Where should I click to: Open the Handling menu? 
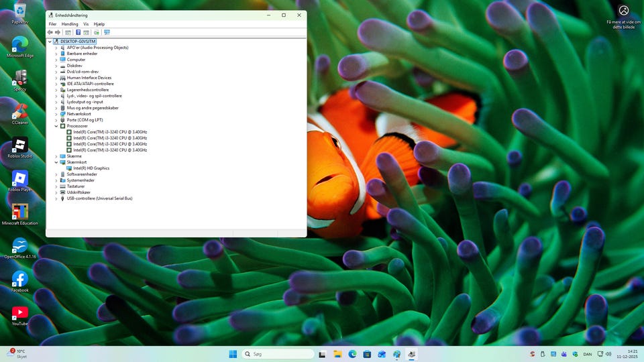coord(70,24)
